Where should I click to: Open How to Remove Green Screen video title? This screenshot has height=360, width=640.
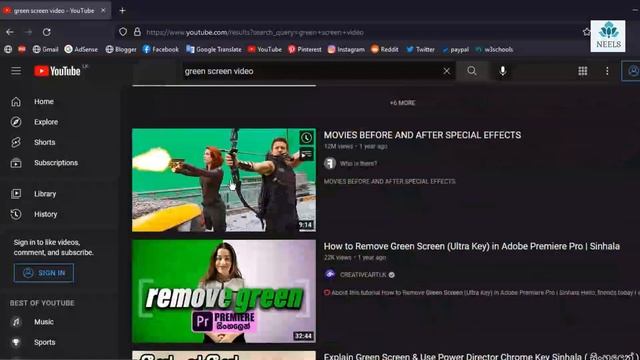472,246
